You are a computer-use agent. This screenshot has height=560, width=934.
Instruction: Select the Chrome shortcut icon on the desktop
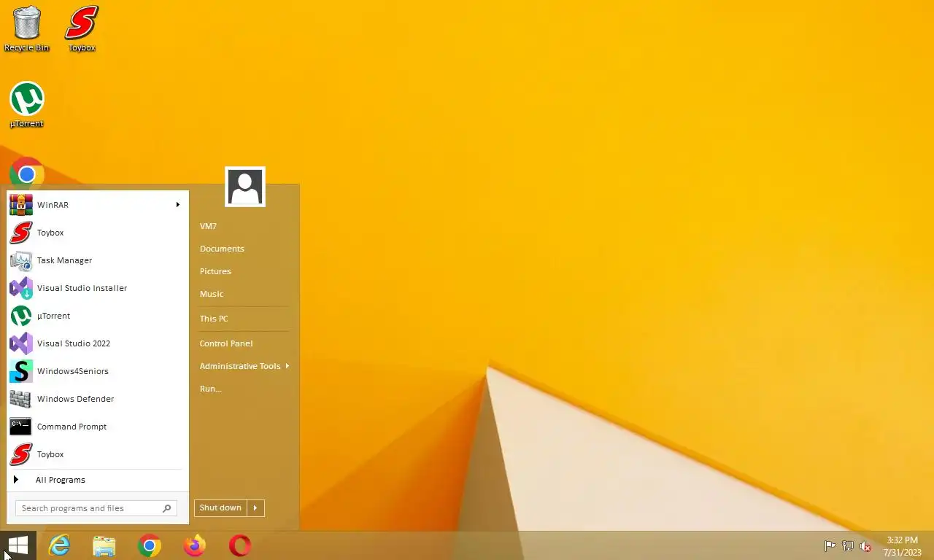click(x=27, y=174)
